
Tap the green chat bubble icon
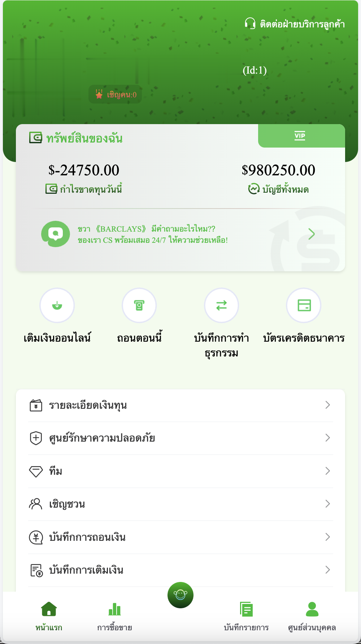pos(56,234)
